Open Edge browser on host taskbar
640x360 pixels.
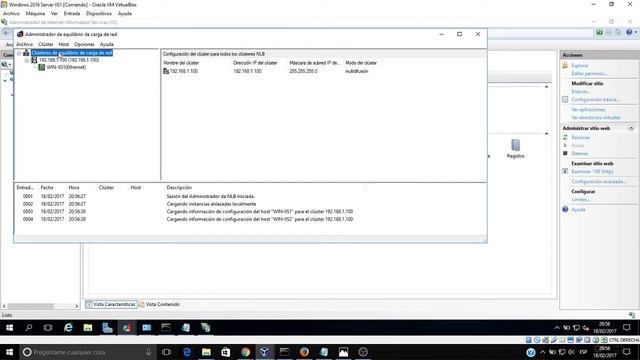click(x=187, y=352)
